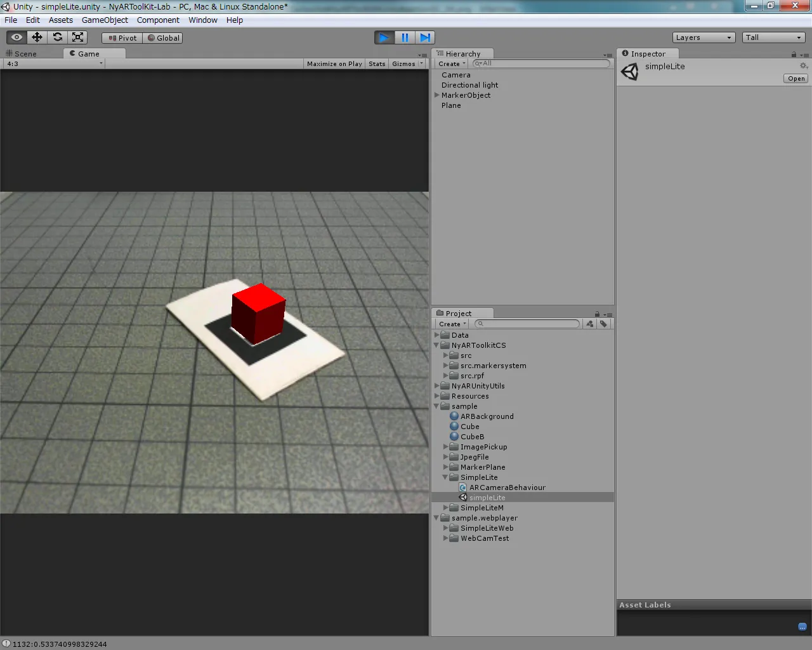Open Hierarchy Create dropdown
This screenshot has width=812, height=650.
[452, 63]
